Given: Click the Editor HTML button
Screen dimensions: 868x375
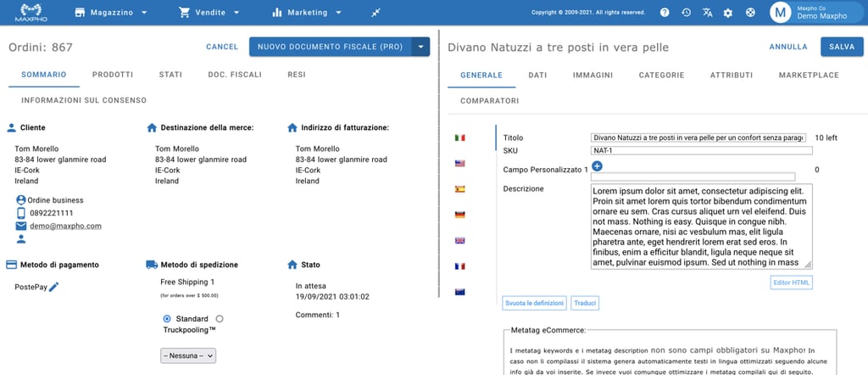Looking at the screenshot, I should point(792,283).
